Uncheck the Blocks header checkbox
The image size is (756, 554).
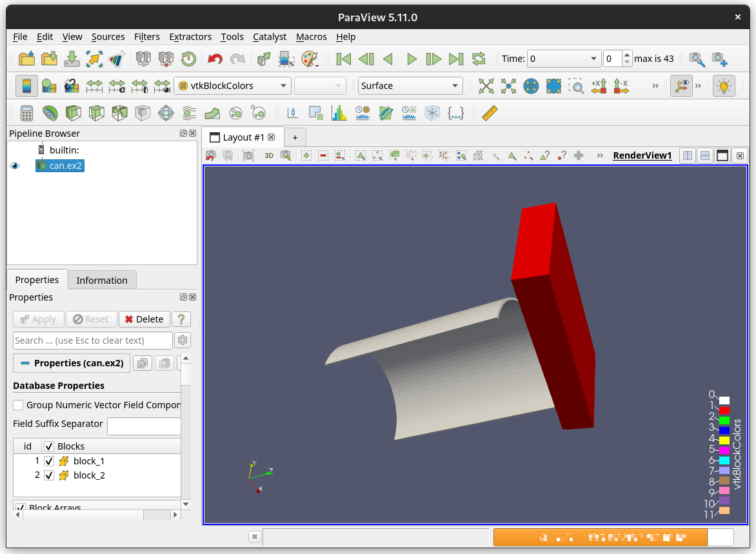[48, 446]
